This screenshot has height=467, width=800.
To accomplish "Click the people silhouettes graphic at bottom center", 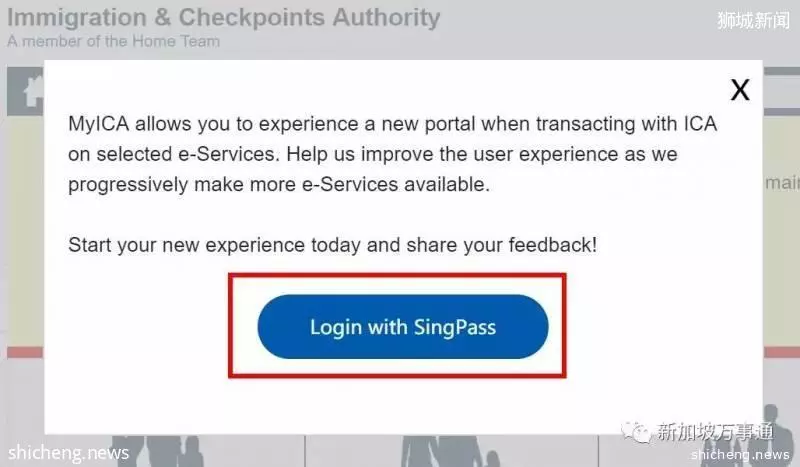I will pyautogui.click(x=449, y=451).
